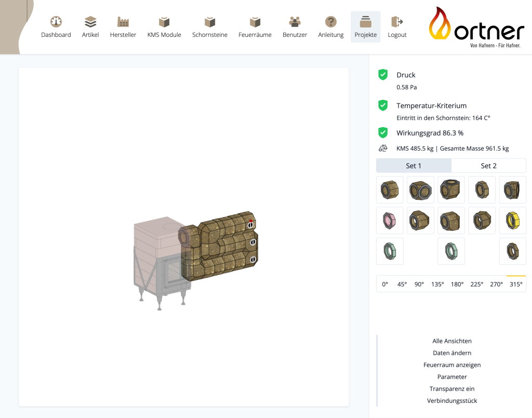Open the Dashboard gauge icon

coord(56,22)
